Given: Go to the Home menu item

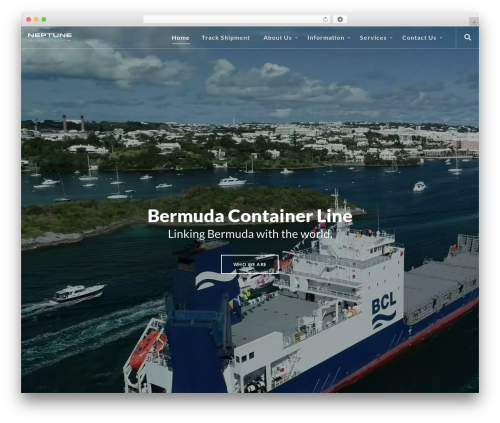Looking at the screenshot, I should tap(180, 38).
